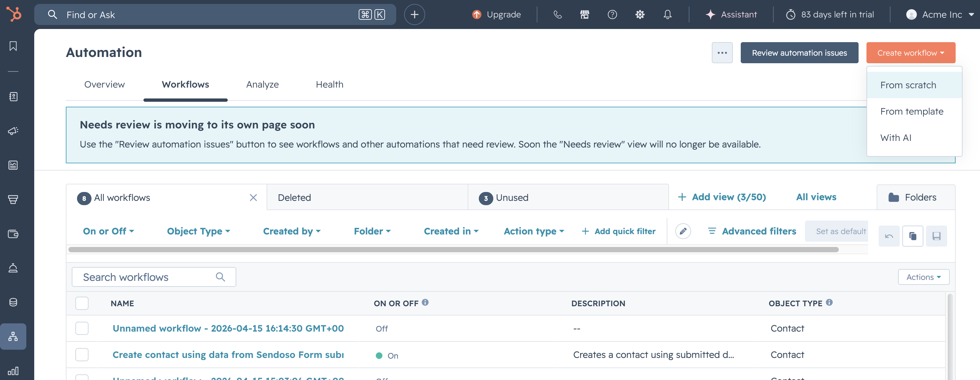
Task: Expand the On or Off filter dropdown
Action: pyautogui.click(x=108, y=231)
